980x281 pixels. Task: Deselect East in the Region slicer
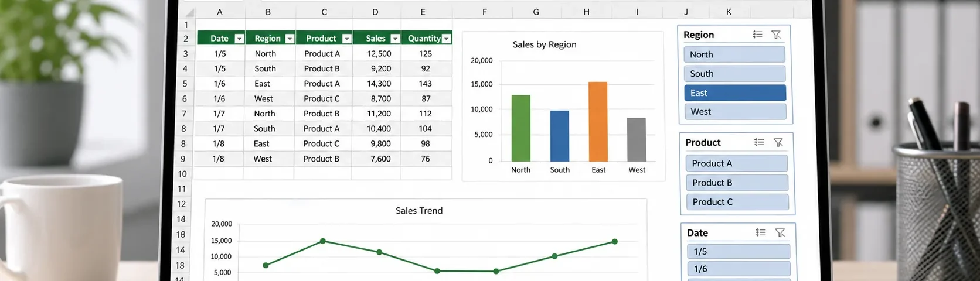[x=735, y=93]
